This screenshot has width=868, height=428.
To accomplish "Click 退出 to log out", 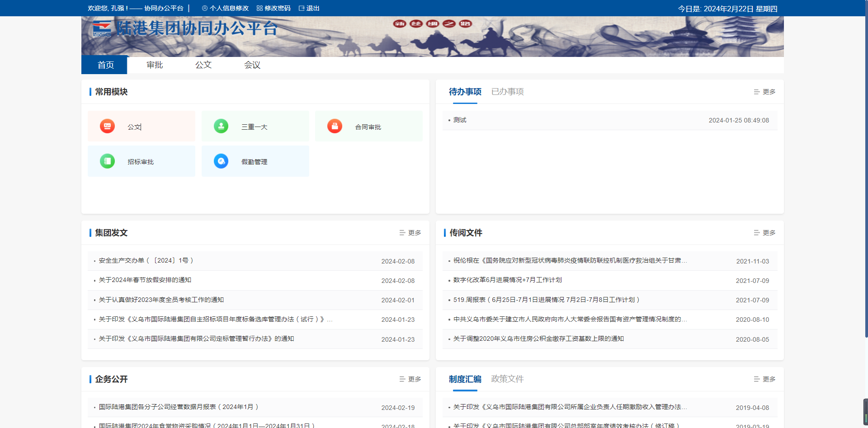I will [x=313, y=8].
